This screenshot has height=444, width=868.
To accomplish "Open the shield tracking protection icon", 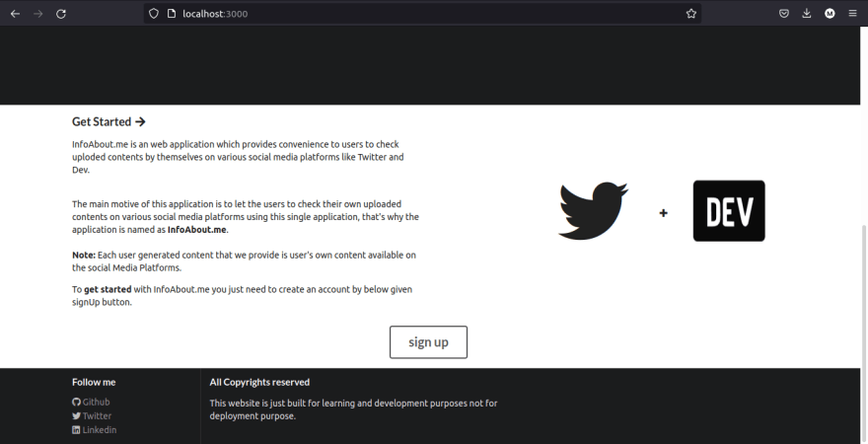I will (x=154, y=13).
